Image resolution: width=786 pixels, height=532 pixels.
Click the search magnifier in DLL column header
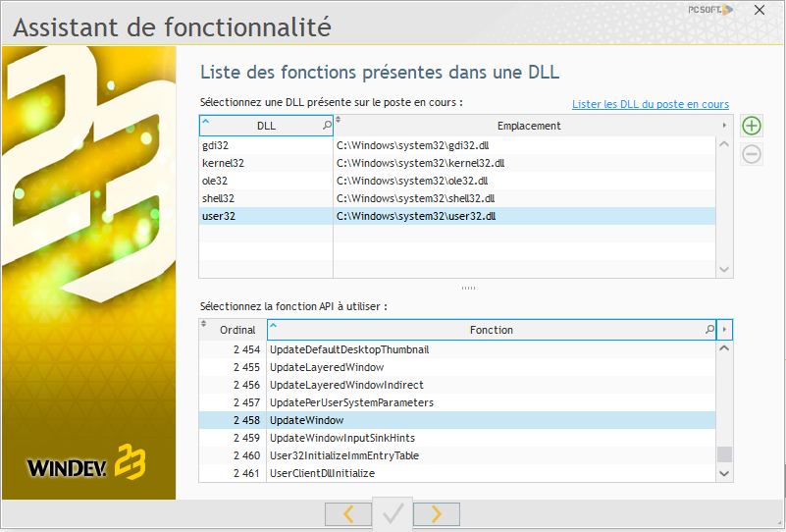[x=327, y=126]
